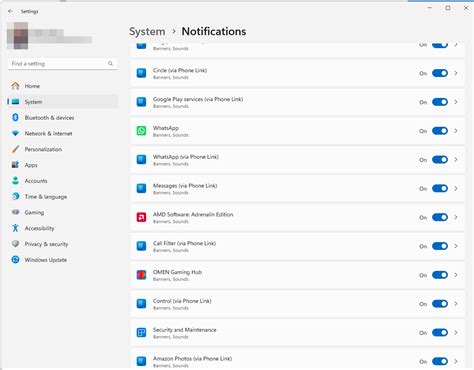Click the OMEN Gaming Hub icon
The image size is (474, 370).
point(141,275)
